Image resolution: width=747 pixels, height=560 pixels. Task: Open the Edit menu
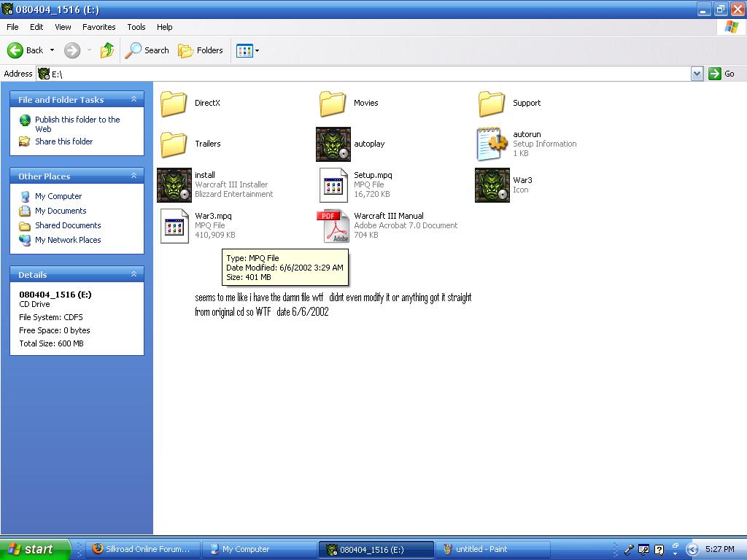click(x=36, y=27)
